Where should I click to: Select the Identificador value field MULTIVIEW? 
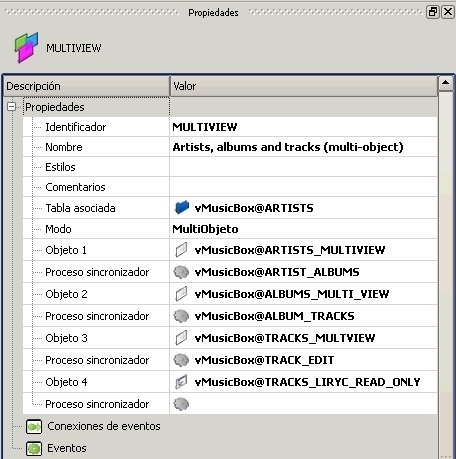[303, 127]
